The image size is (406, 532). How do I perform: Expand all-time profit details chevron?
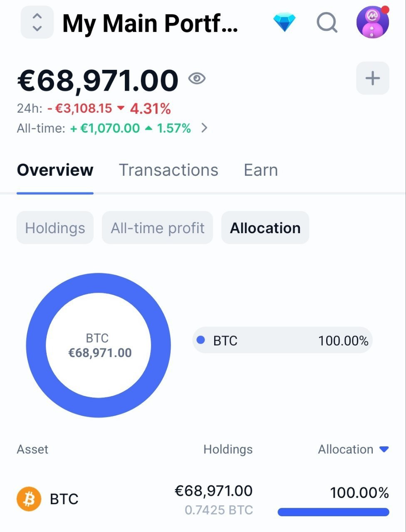(204, 128)
